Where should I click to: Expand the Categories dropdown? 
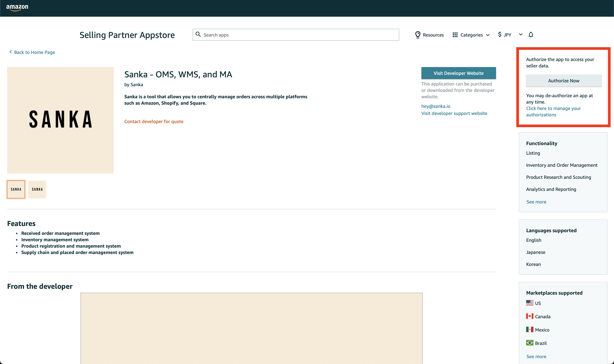(488, 35)
